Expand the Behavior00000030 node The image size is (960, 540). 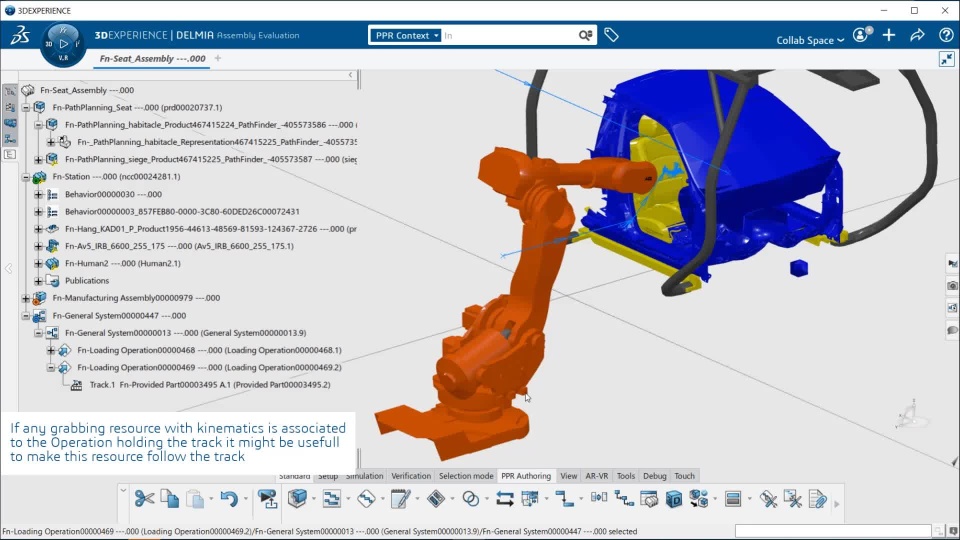pyautogui.click(x=38, y=194)
